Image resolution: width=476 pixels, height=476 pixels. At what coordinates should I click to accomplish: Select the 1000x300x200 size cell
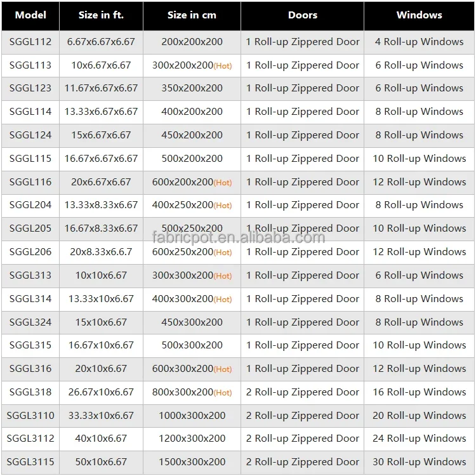pyautogui.click(x=192, y=416)
